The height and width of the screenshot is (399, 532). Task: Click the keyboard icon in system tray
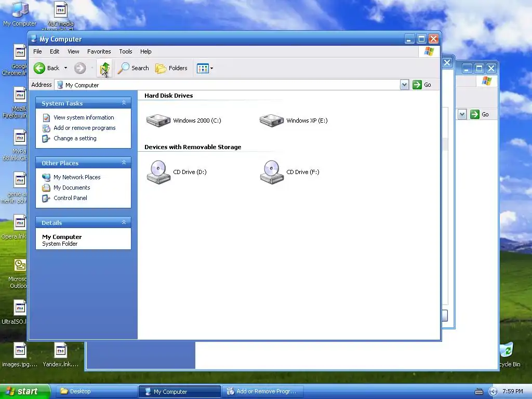pos(478,392)
